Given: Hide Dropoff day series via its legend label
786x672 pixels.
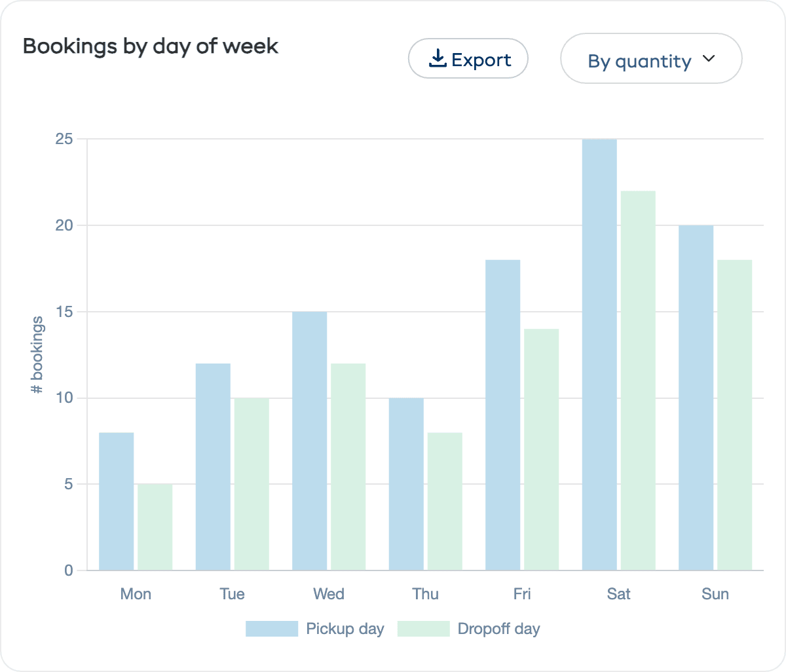Looking at the screenshot, I should coord(498,629).
